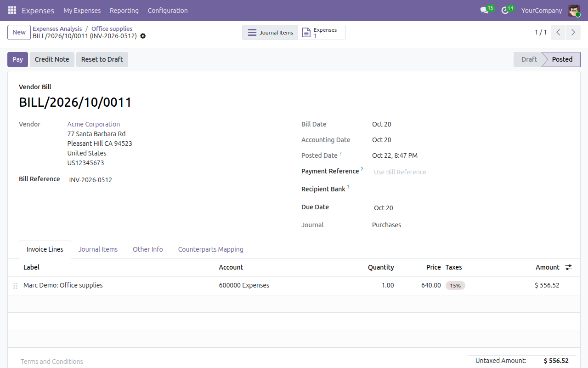Open Reporting menu
The width and height of the screenshot is (588, 368).
124,10
